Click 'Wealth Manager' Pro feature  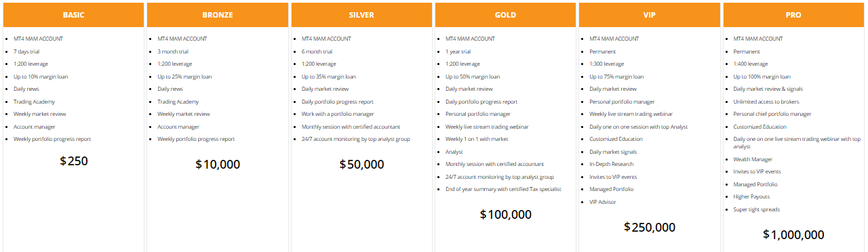[753, 159]
